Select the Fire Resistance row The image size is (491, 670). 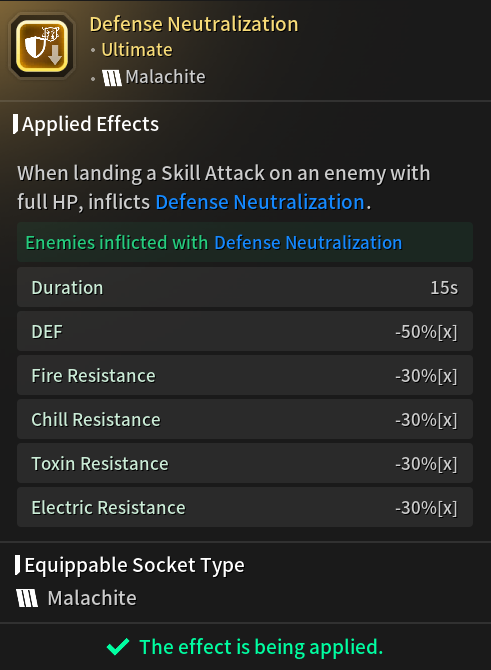coord(245,375)
